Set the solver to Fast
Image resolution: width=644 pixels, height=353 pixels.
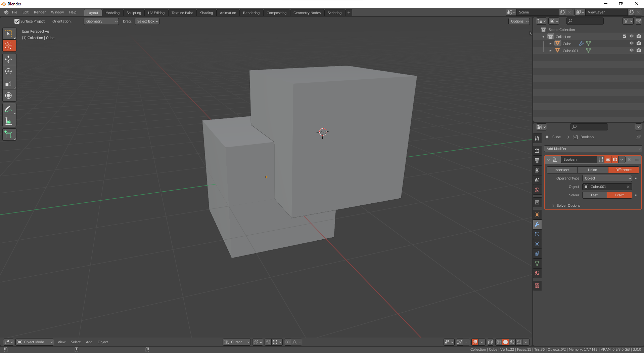tap(594, 195)
